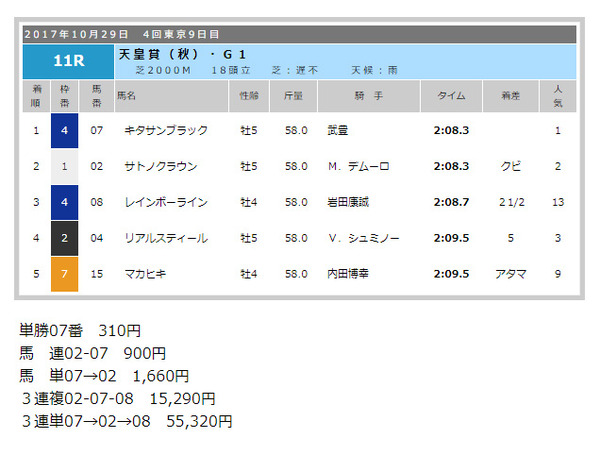
Task: Click the 性齢 column header
Action: (249, 96)
